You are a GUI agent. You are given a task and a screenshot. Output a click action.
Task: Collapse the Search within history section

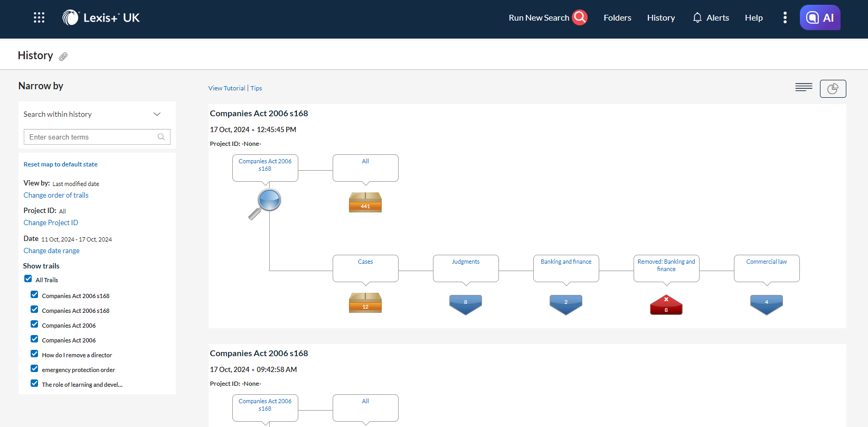[x=157, y=114]
